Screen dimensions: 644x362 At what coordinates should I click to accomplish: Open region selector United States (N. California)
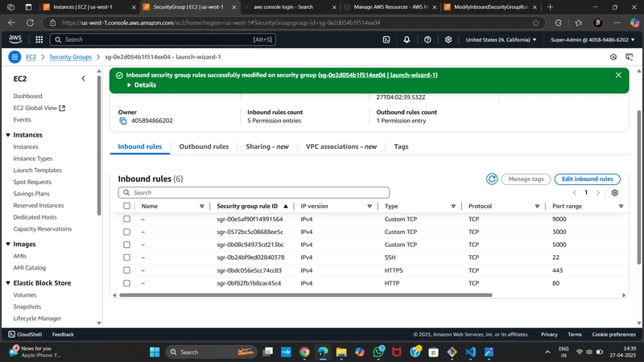click(x=501, y=39)
